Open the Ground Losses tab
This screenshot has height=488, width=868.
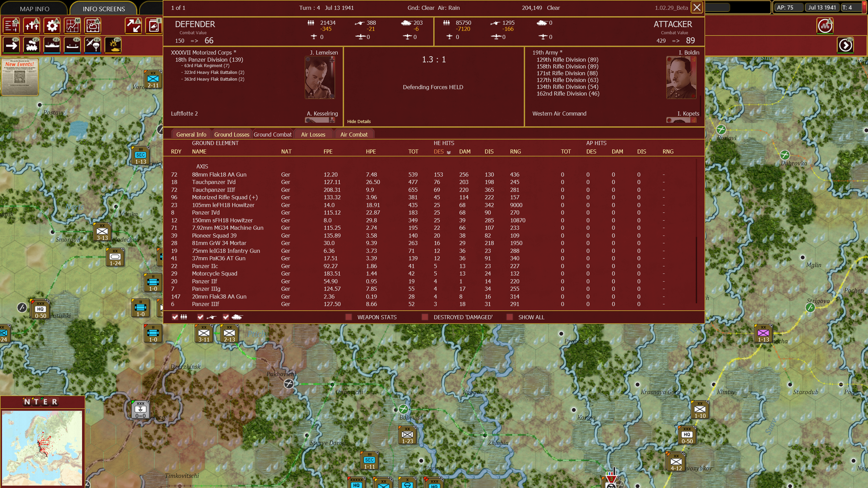232,135
